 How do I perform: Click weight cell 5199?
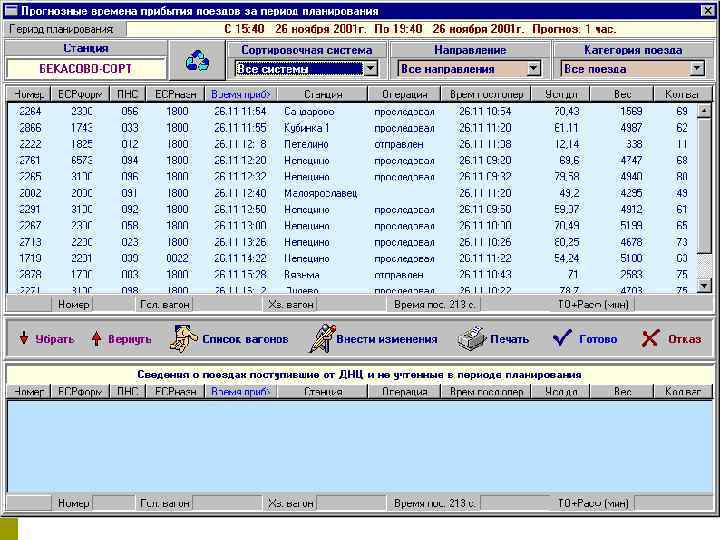click(x=631, y=226)
